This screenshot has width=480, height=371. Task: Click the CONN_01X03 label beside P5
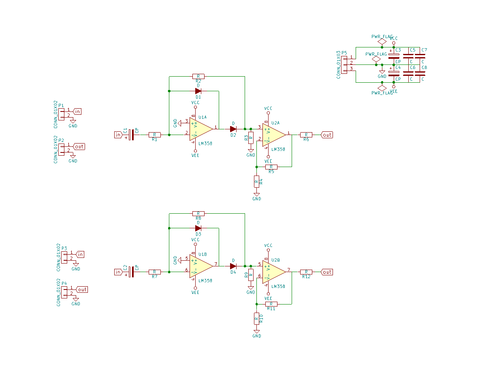coord(338,65)
